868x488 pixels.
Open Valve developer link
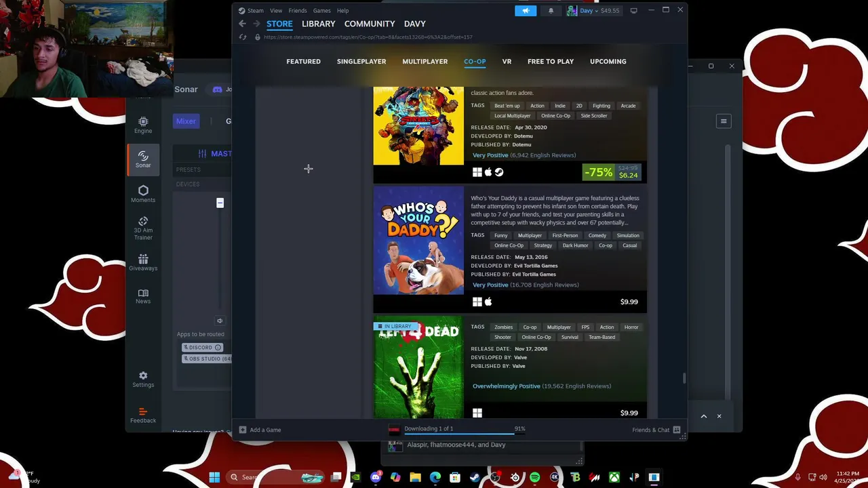(520, 357)
